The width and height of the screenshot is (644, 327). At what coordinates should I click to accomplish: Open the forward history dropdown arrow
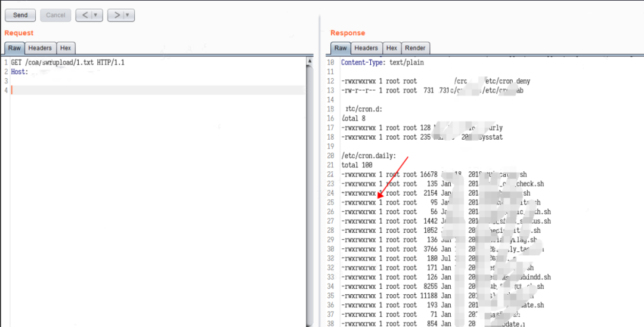(129, 15)
